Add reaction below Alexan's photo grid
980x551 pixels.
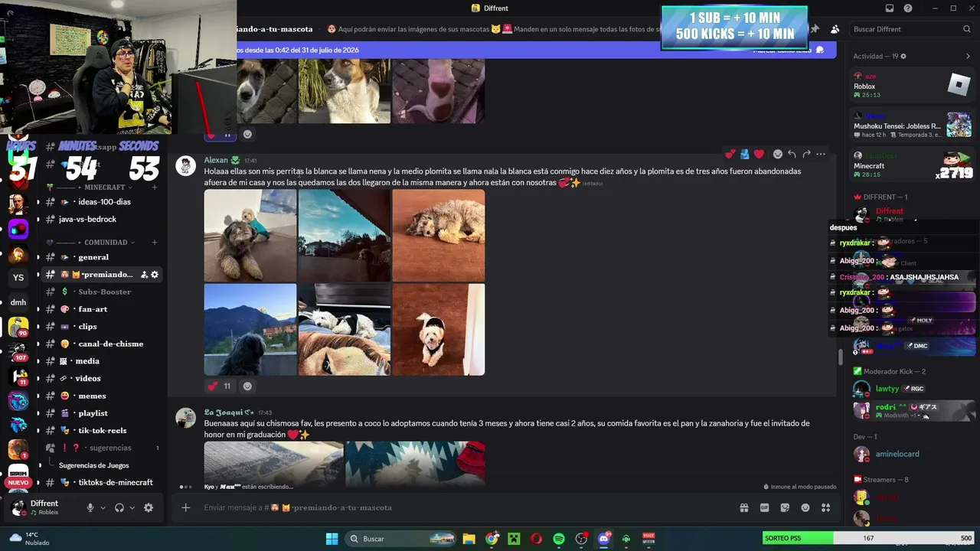pos(247,386)
